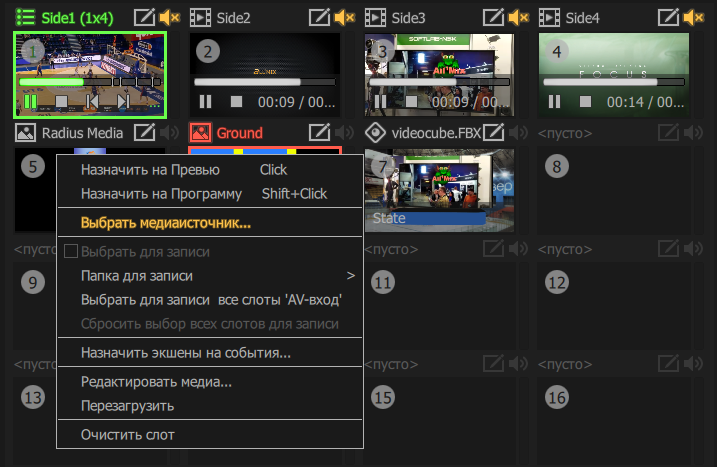Viewport: 717px width, 467px height.
Task: Pause playback in slot 4
Action: pos(554,101)
